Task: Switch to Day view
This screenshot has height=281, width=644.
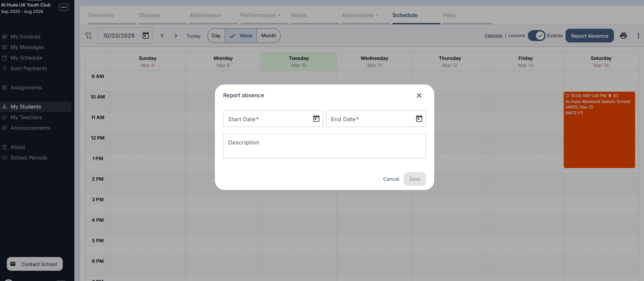Action: pyautogui.click(x=216, y=36)
